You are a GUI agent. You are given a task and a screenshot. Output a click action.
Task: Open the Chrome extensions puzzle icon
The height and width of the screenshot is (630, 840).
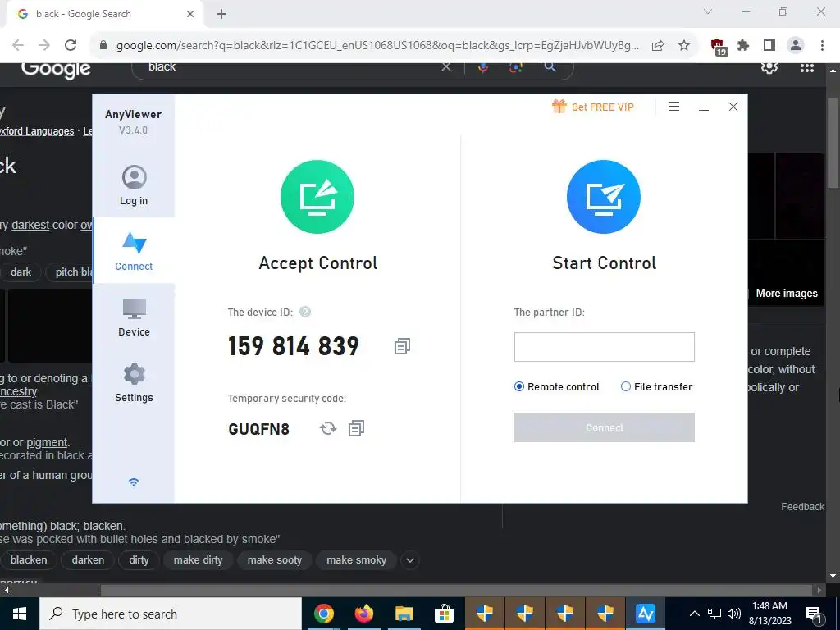click(743, 46)
